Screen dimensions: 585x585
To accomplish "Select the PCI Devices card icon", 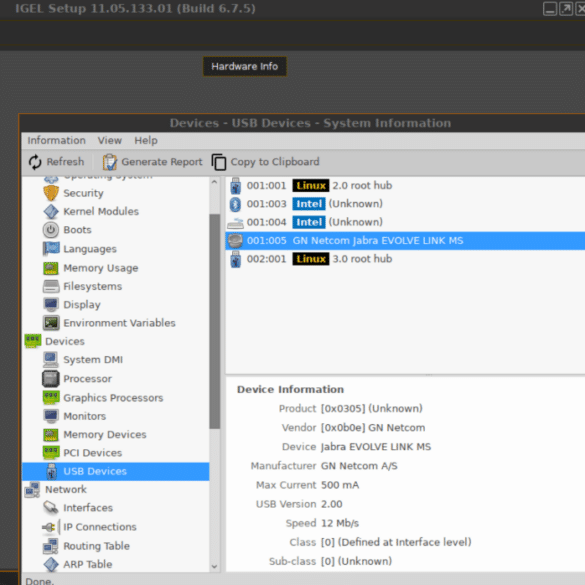I will pos(51,453).
